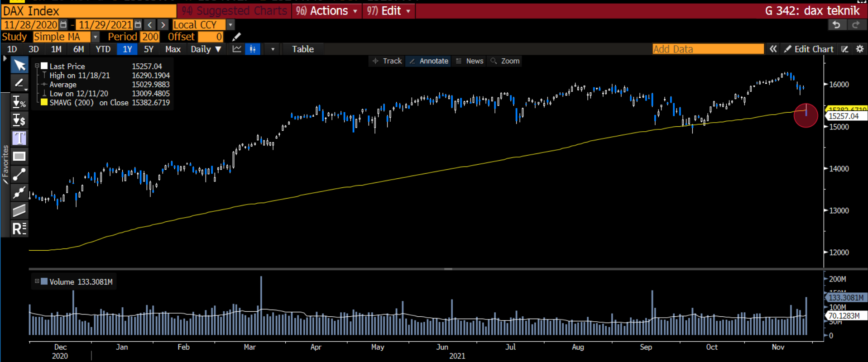Click the start date 11/28/2020 field
868x362 pixels.
(x=31, y=24)
